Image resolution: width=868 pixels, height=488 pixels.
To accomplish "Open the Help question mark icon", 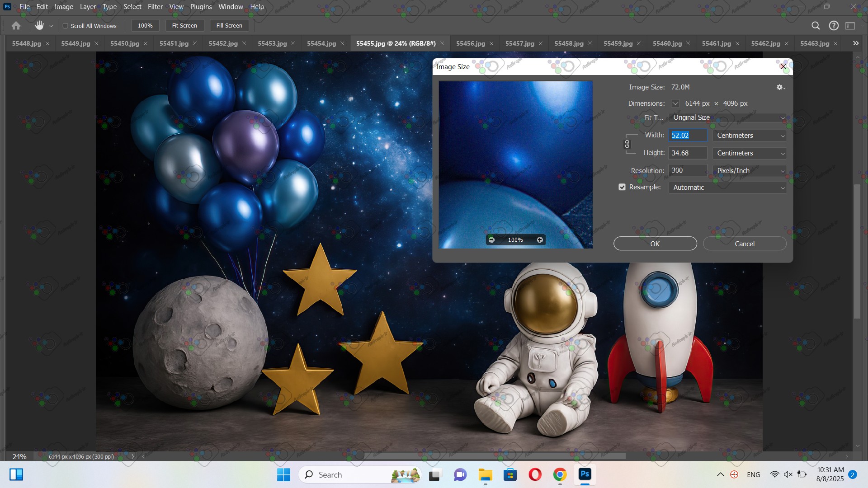I will pos(834,26).
